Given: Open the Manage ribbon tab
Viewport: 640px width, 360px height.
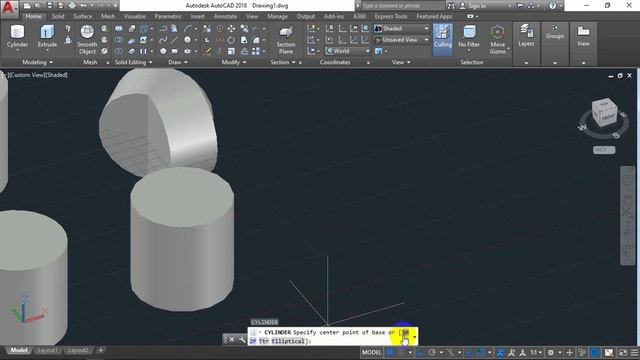Looking at the screenshot, I should [277, 16].
